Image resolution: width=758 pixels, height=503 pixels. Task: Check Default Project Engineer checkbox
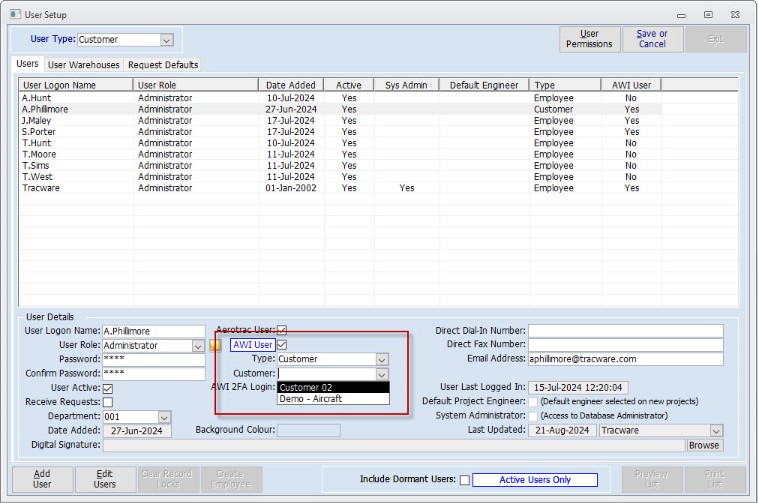coord(533,402)
